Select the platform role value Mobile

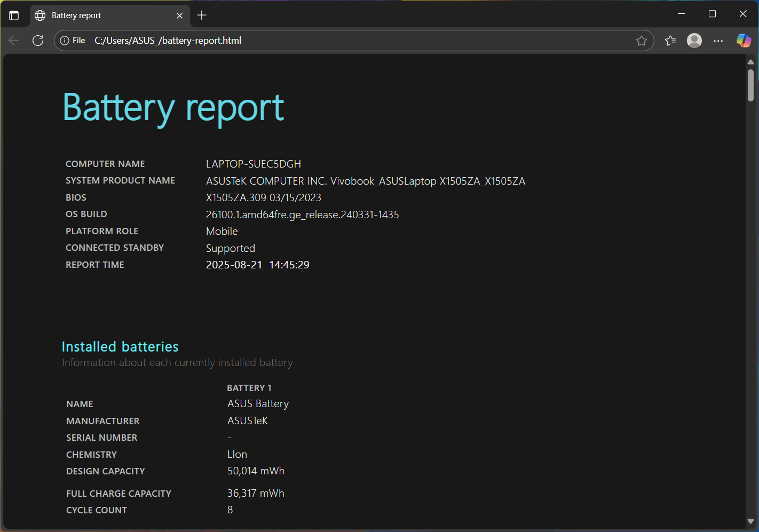[222, 231]
